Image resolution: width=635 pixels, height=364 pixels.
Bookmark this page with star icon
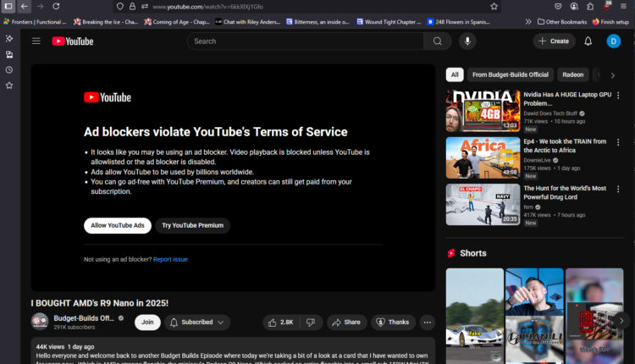point(494,6)
